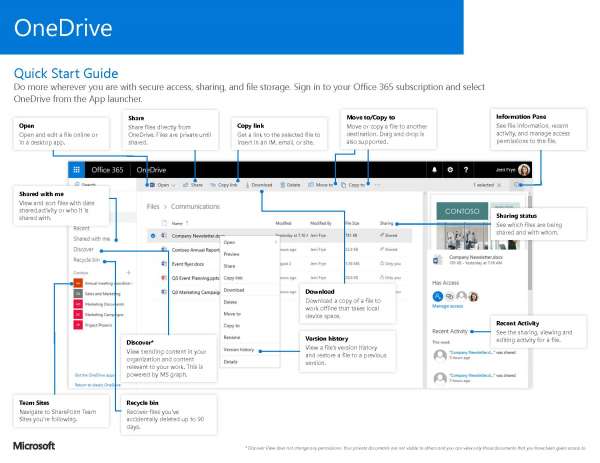Toggle the Company Newsletter selection checkbox
600x463 pixels.
[153, 235]
